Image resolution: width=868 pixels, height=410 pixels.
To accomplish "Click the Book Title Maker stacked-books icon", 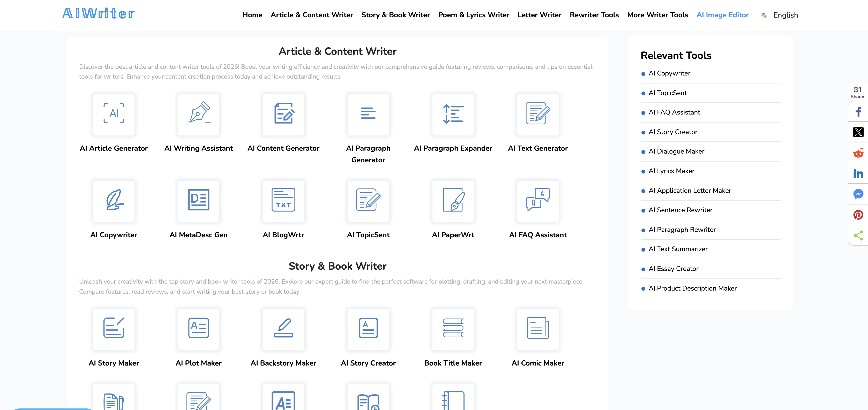I will coord(453,330).
